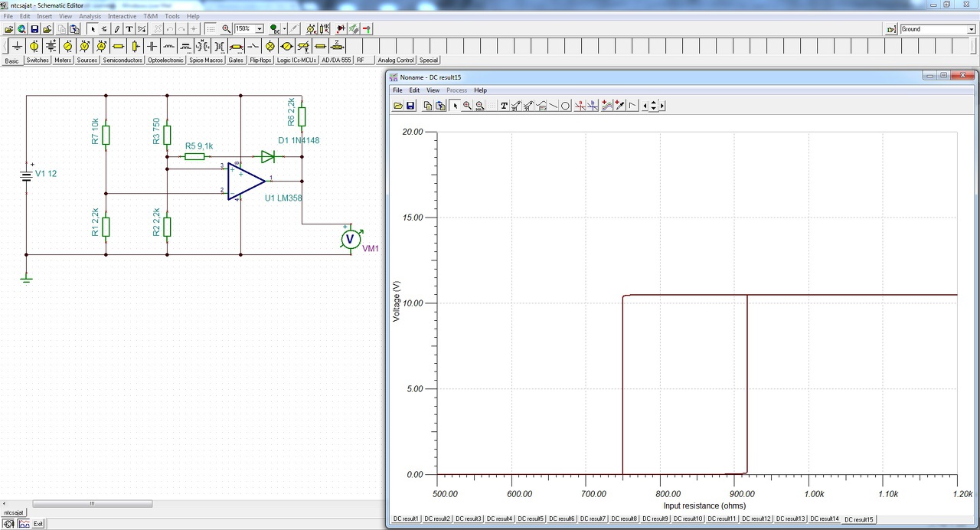Screen dimensions: 980x530
Task: Pick the switch component icon
Action: coord(253,46)
